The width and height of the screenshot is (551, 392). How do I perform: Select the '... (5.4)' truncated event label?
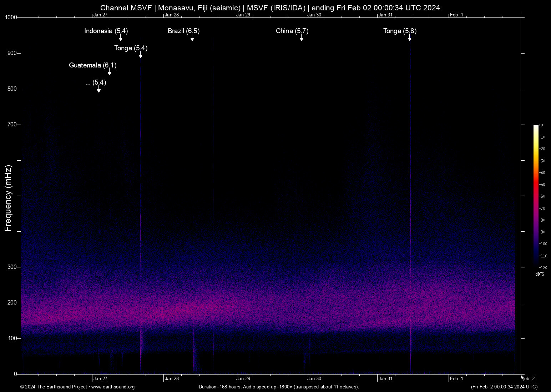coord(96,82)
